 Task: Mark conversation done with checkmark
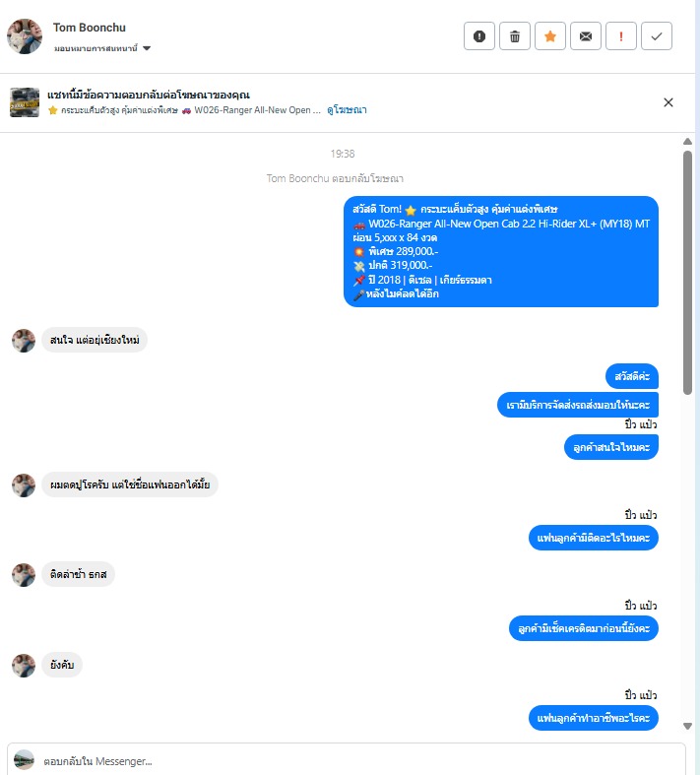coord(657,36)
